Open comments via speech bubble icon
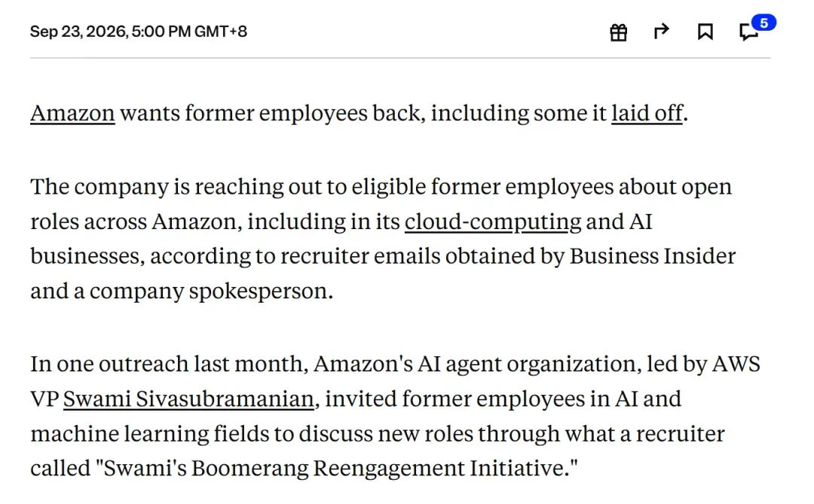The image size is (814, 504). [748, 32]
